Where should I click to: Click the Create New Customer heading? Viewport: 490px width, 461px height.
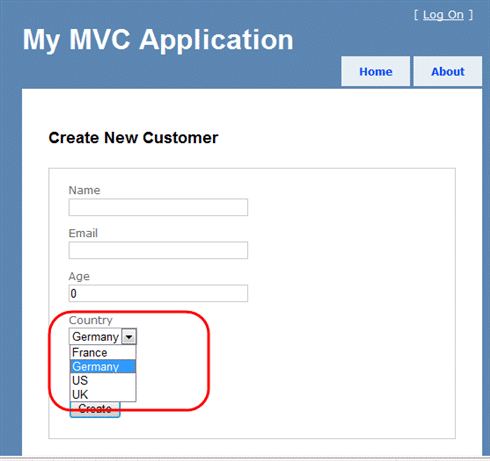click(133, 138)
